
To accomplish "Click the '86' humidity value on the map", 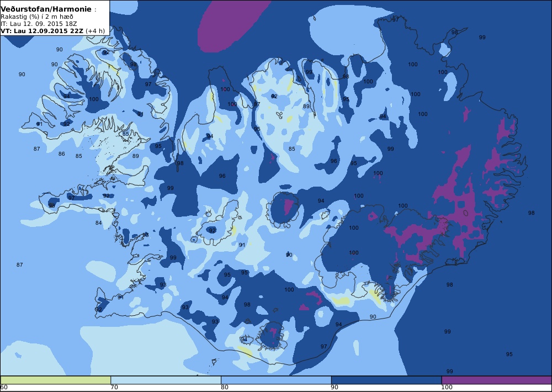I will pos(62,154).
